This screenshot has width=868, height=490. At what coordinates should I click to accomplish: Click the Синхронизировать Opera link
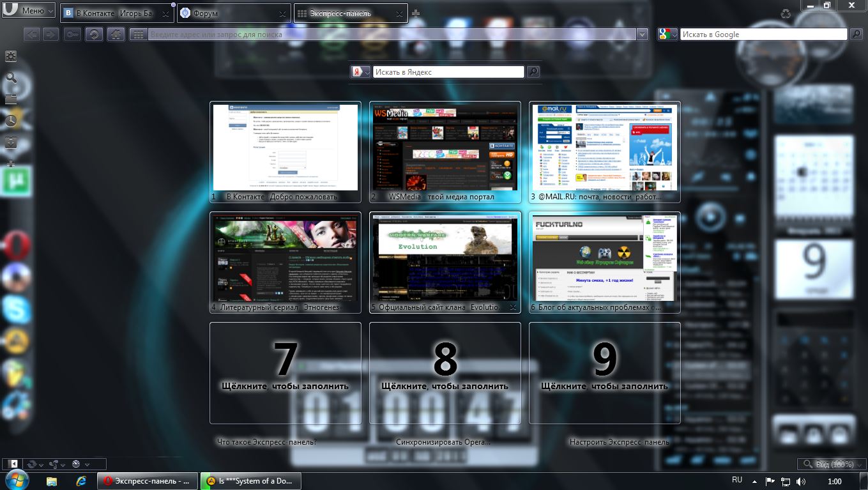(443, 442)
